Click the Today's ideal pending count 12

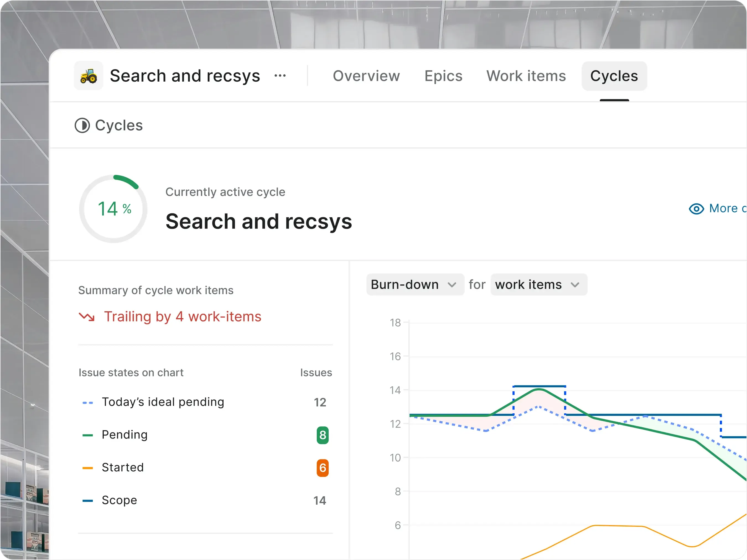[320, 402]
